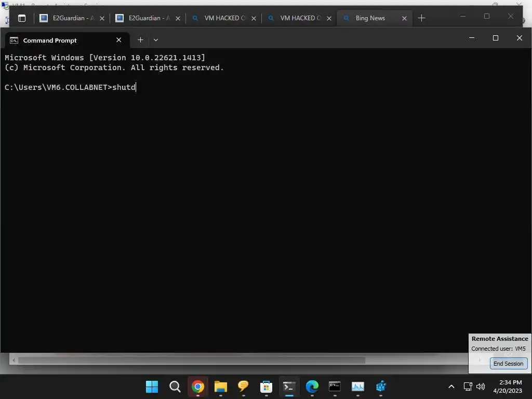Click the horizontal scrollbar thumb
532x399 pixels.
pyautogui.click(x=192, y=360)
